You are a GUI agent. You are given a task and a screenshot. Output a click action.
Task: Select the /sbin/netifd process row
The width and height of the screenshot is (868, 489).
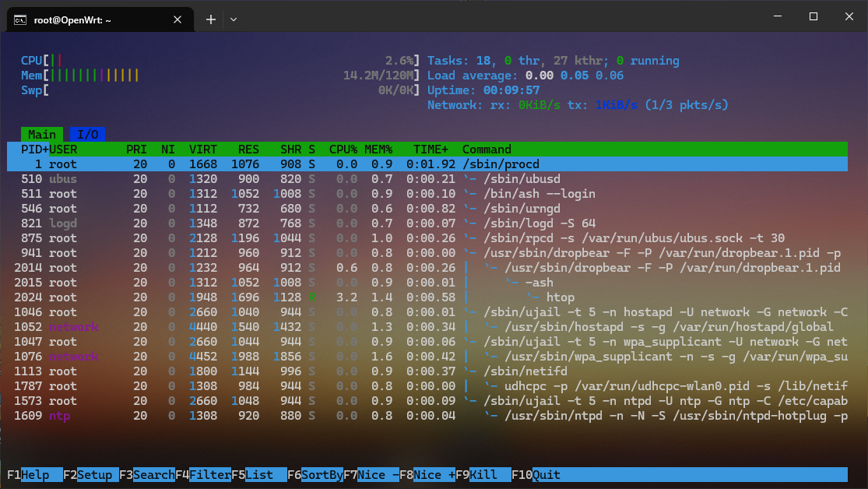[427, 371]
